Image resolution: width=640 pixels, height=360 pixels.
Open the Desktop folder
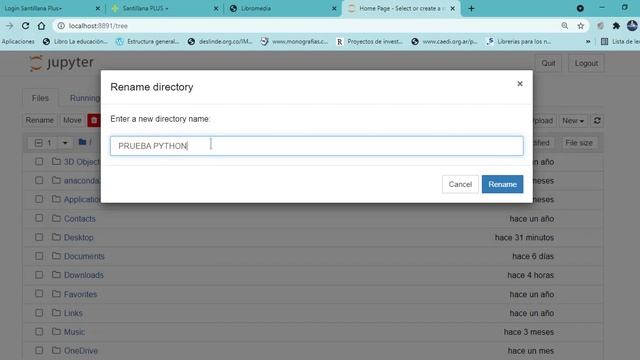78,238
